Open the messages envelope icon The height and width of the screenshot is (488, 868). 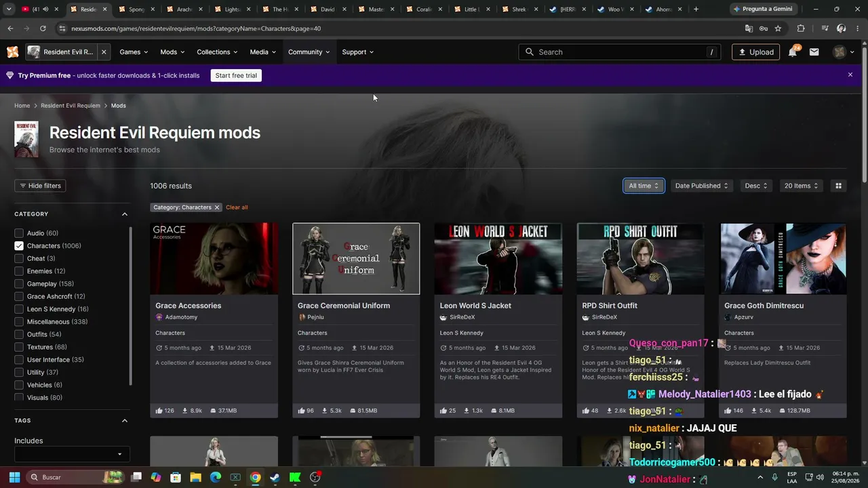(x=814, y=52)
